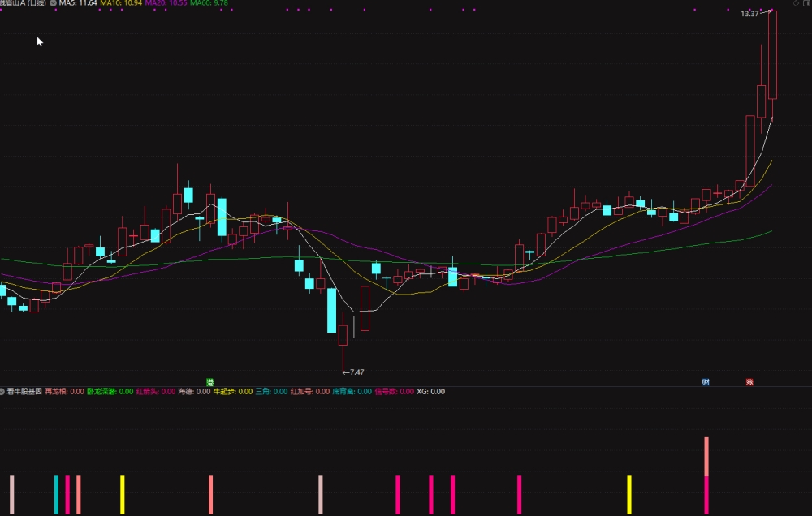Select the MA10: 10.94 label
Viewport: 812px width, 516px height.
[121, 3]
